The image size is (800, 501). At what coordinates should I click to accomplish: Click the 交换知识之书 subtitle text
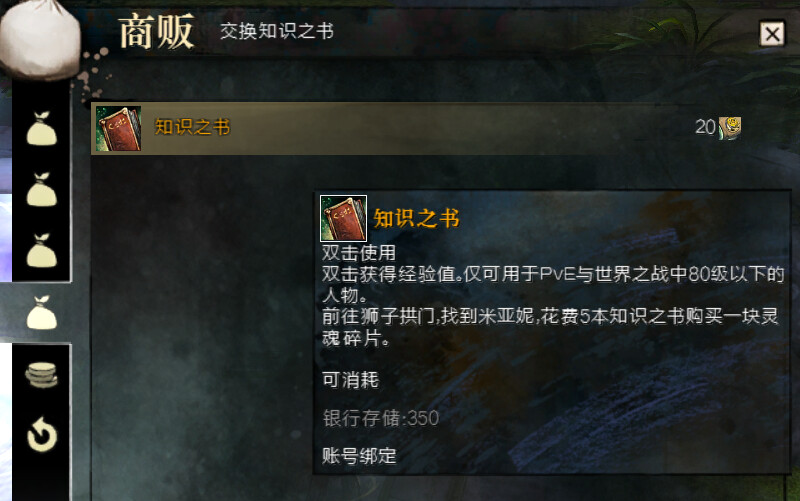[277, 31]
